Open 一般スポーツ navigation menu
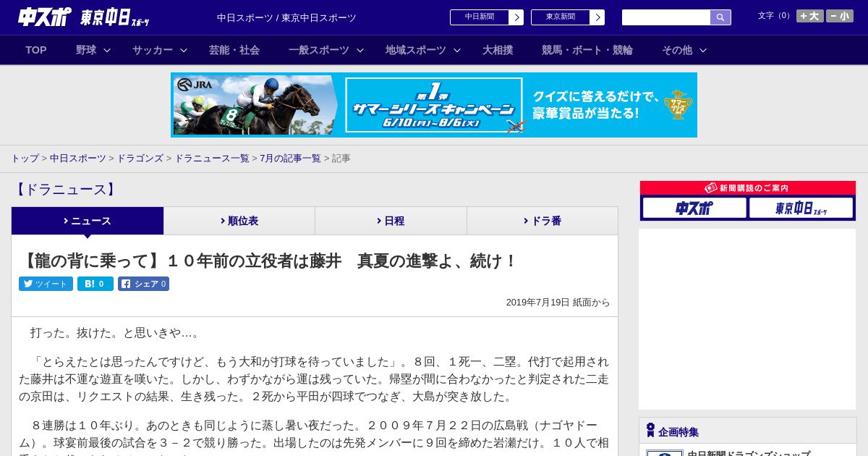 click(319, 50)
